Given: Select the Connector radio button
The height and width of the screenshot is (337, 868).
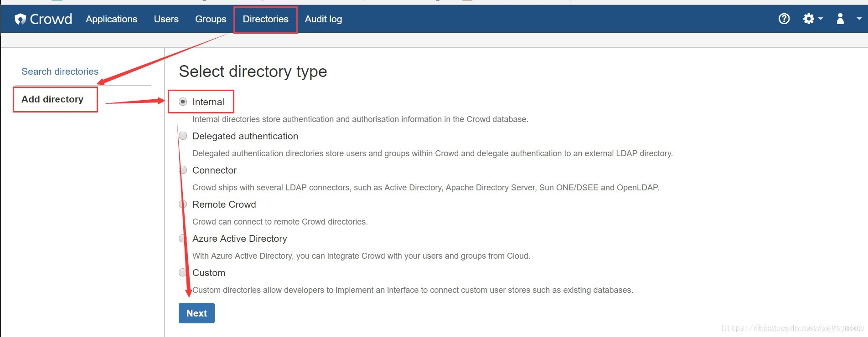Looking at the screenshot, I should pyautogui.click(x=183, y=170).
